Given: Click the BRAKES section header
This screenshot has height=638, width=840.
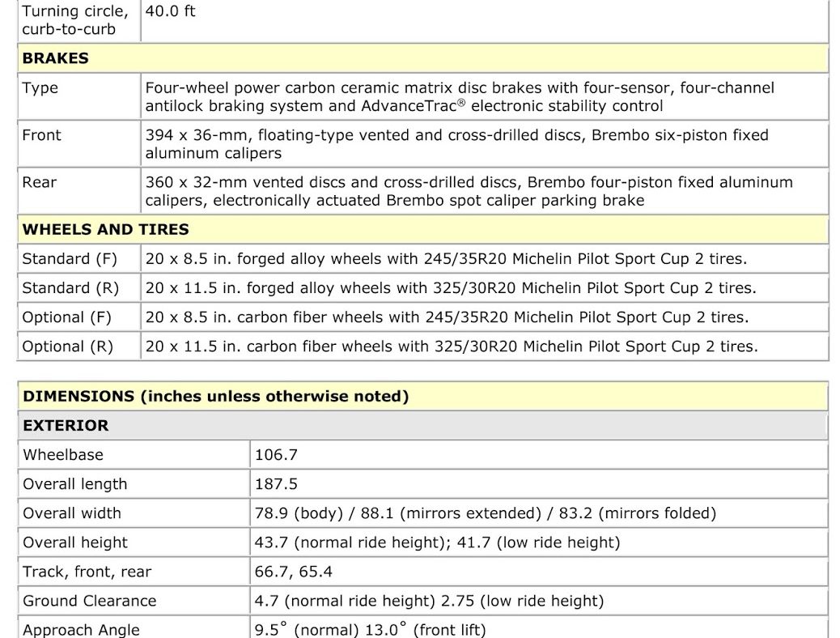Looking at the screenshot, I should pos(423,58).
